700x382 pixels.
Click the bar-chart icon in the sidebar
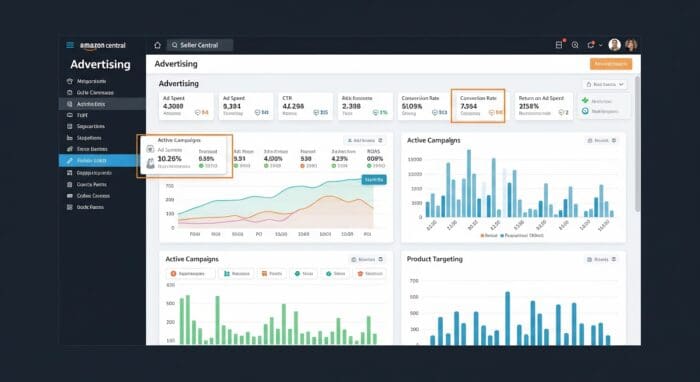[x=69, y=138]
